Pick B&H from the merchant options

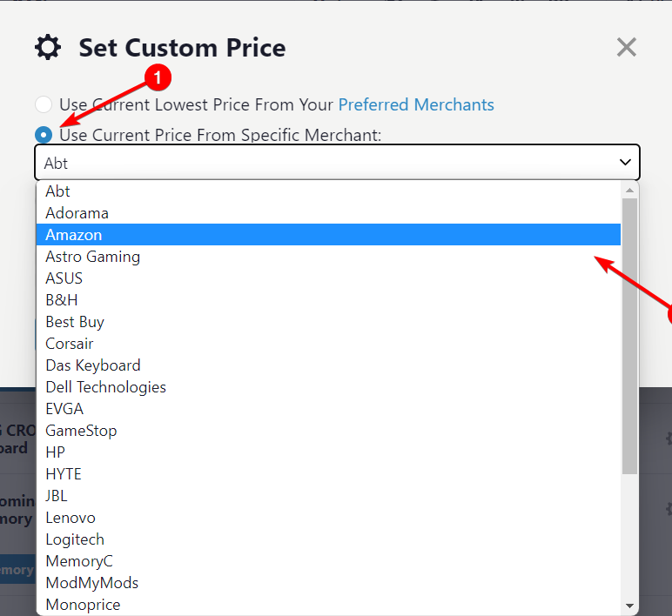tap(61, 300)
